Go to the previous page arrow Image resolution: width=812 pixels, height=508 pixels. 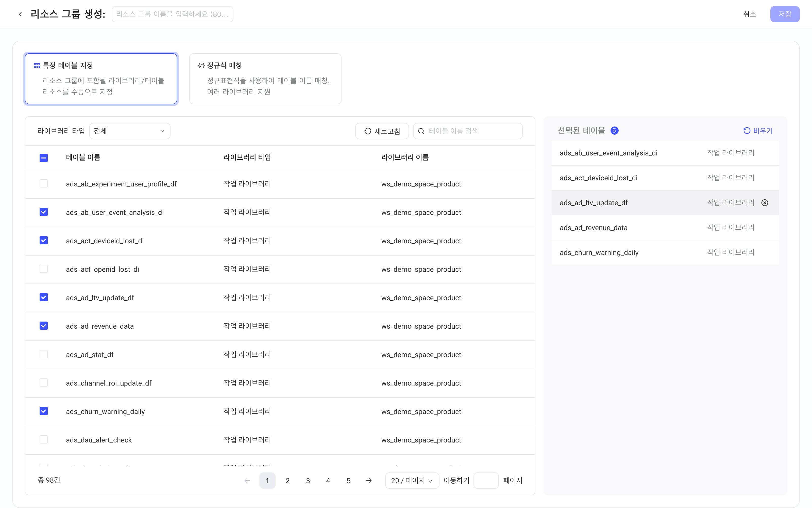(247, 481)
